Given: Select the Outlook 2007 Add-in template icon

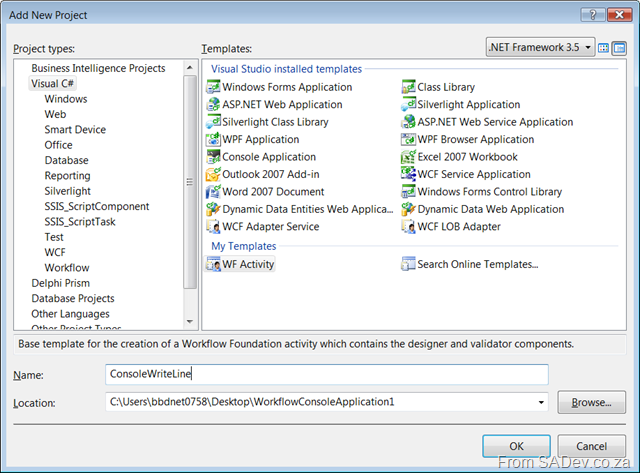Looking at the screenshot, I should pos(213,174).
